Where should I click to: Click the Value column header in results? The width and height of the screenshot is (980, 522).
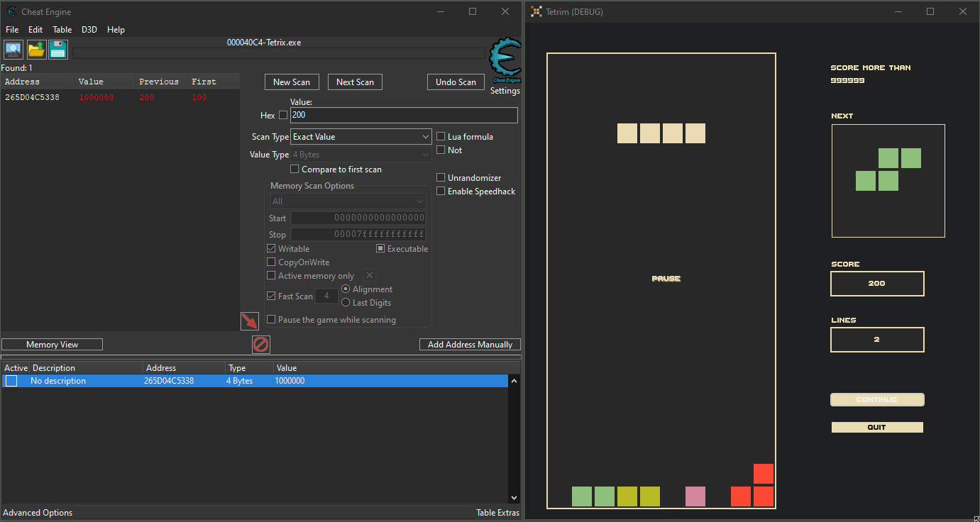(x=104, y=82)
